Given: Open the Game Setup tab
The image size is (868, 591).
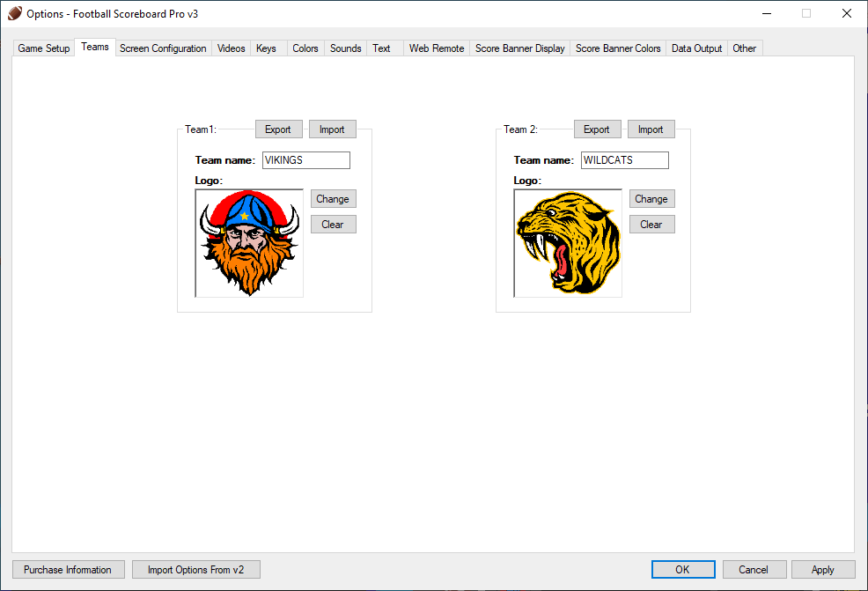Looking at the screenshot, I should [x=44, y=48].
